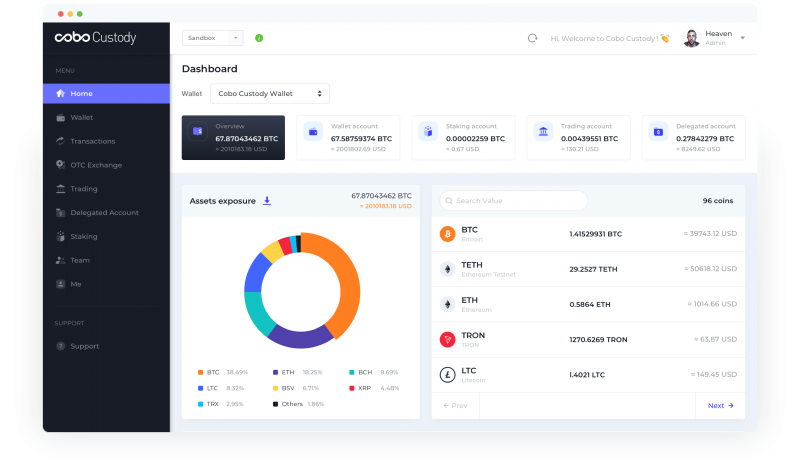This screenshot has height=475, width=800.
Task: Click the Wallet sidebar icon
Action: pyautogui.click(x=61, y=117)
